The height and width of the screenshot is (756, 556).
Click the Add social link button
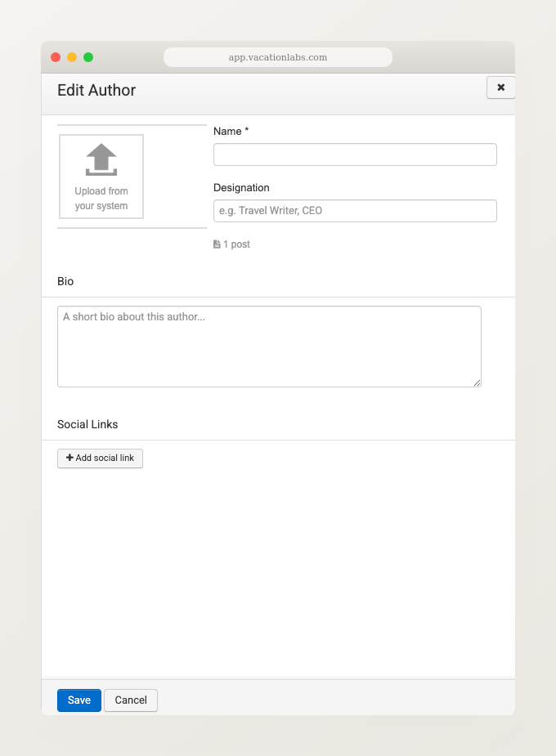100,458
